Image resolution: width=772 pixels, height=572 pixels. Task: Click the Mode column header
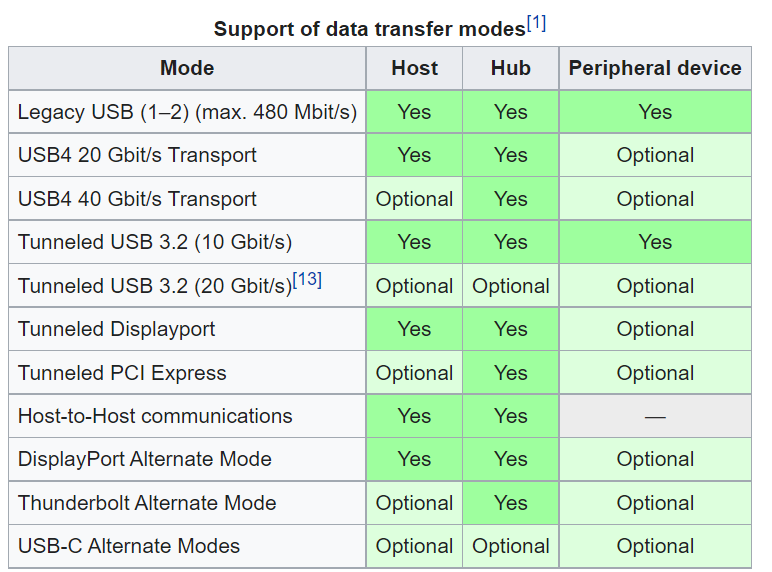point(187,68)
